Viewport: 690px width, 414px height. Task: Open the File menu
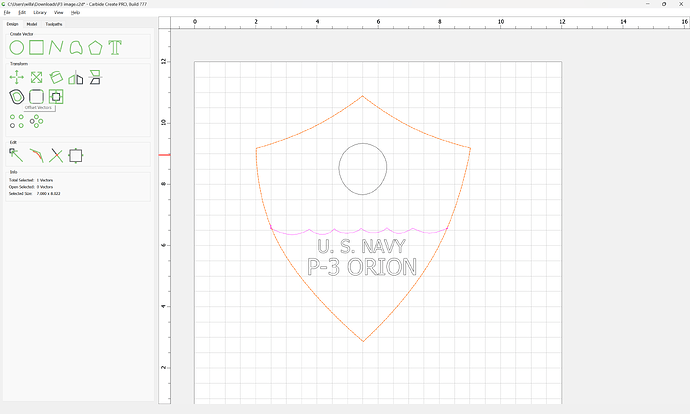tap(6, 12)
